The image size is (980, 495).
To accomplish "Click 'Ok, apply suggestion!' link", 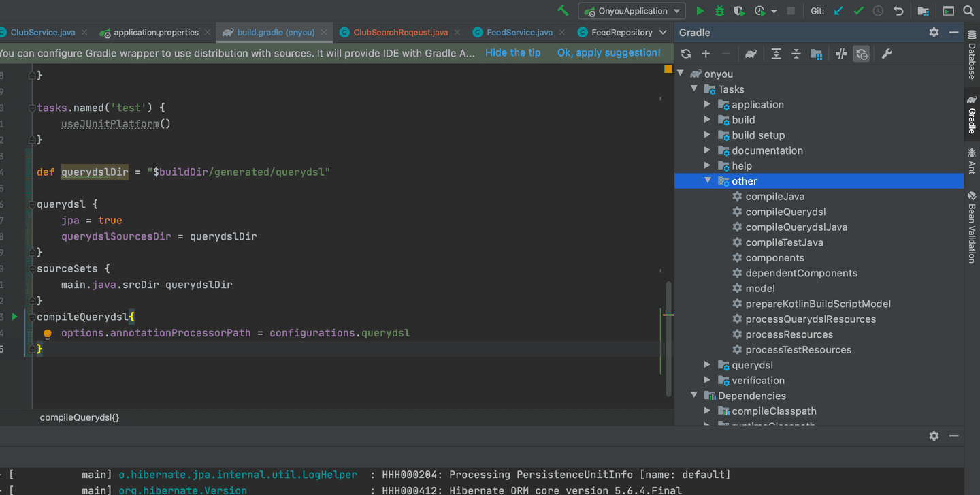I will [x=608, y=53].
